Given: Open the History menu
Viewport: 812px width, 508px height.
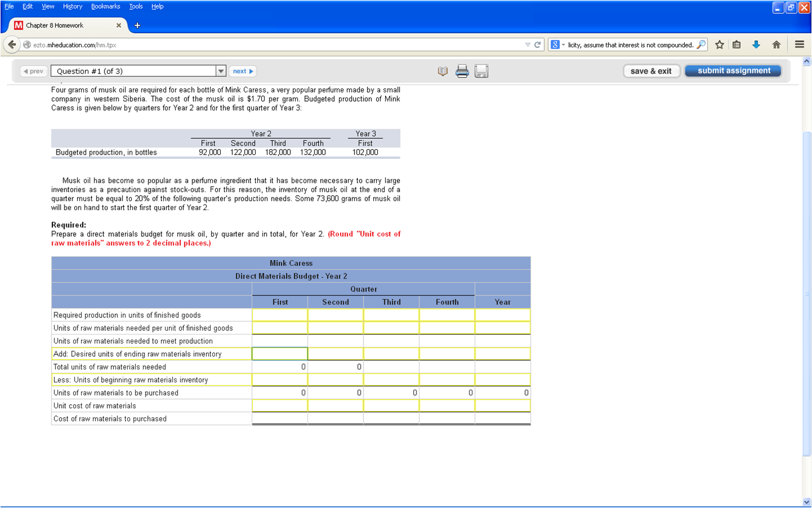Looking at the screenshot, I should point(72,6).
